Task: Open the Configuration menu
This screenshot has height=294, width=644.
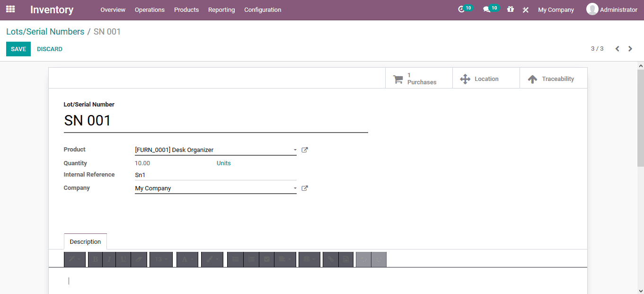Action: 263,9
